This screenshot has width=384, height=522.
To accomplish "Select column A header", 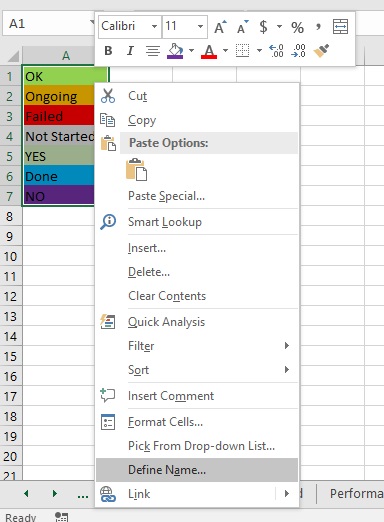I will click(59, 55).
